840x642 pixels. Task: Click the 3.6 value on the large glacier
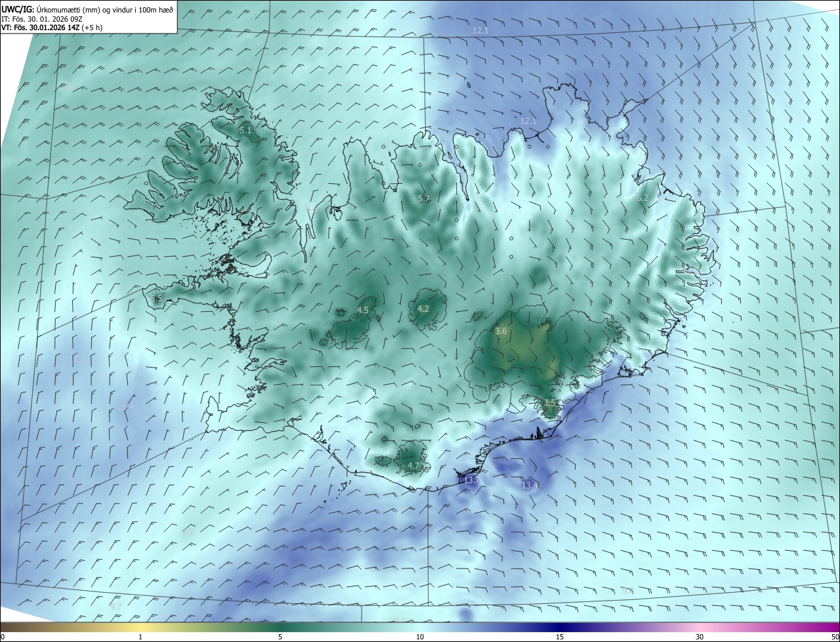[x=501, y=332]
